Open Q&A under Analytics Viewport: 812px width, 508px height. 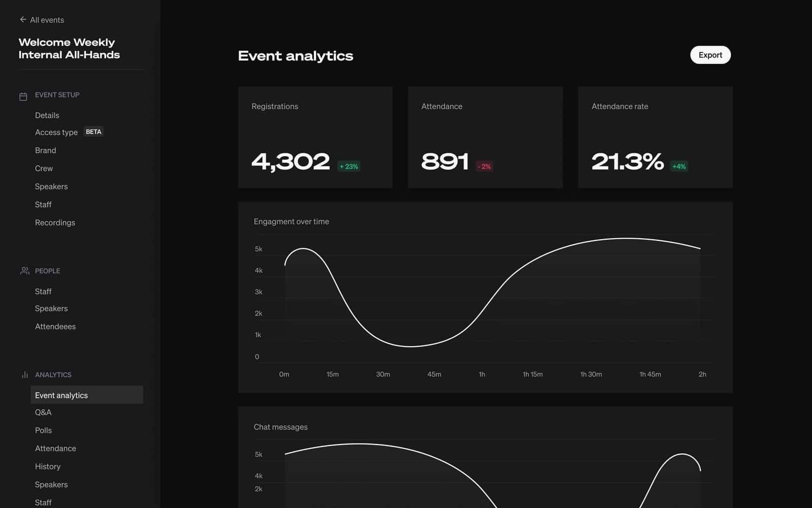(x=43, y=412)
